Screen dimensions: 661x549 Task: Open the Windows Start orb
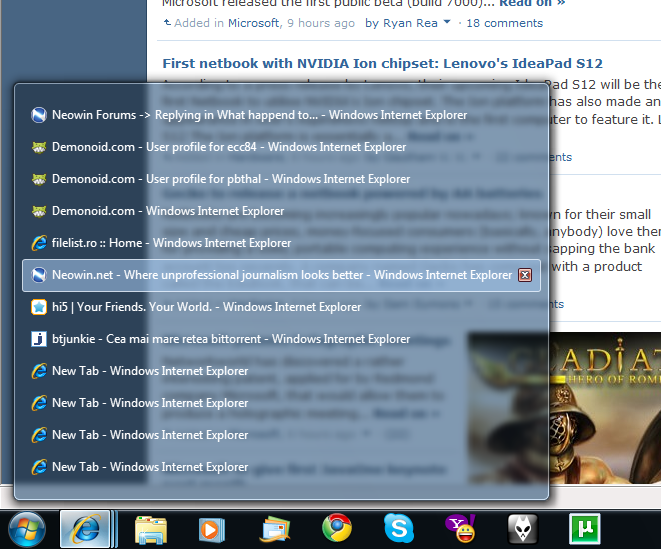click(26, 529)
